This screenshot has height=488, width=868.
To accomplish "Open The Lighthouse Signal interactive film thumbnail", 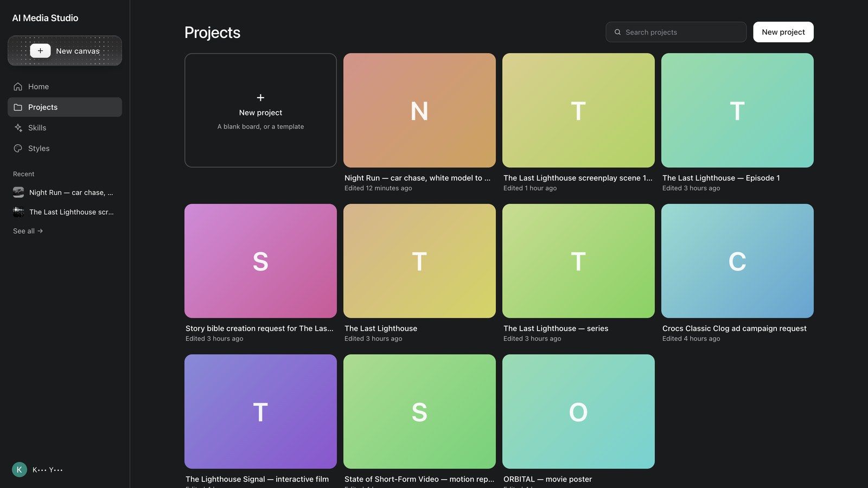I will tap(260, 412).
